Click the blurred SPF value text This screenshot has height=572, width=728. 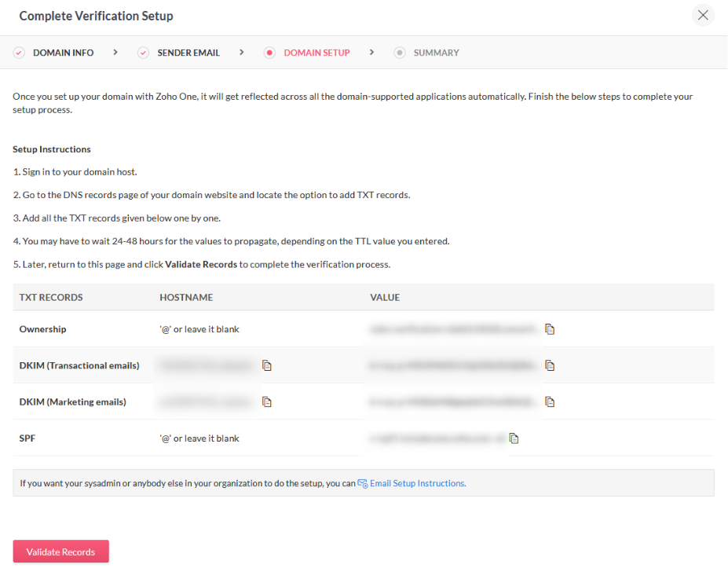[x=436, y=438]
